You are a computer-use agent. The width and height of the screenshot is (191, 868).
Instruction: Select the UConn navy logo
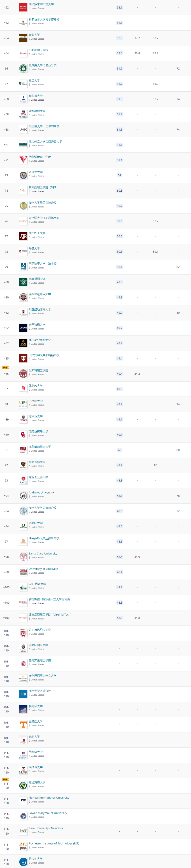(x=23, y=328)
